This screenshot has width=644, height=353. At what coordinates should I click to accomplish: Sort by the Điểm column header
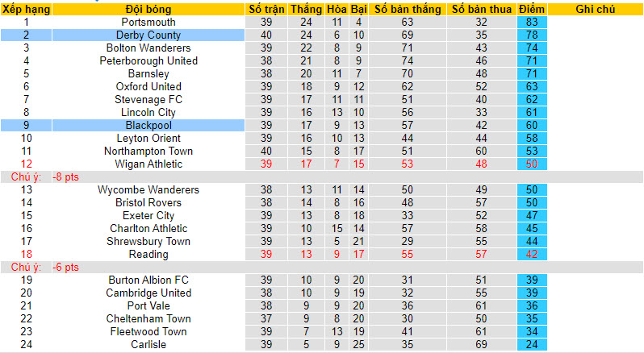531,9
